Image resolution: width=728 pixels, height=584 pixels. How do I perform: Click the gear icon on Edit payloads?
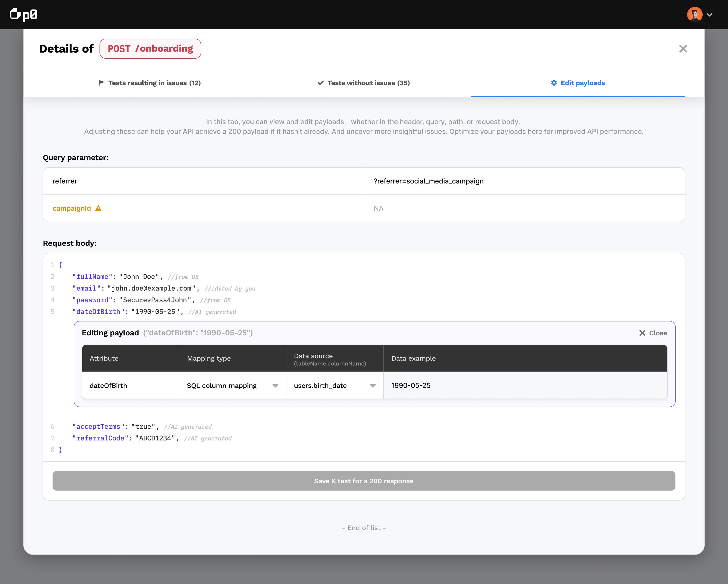click(554, 83)
